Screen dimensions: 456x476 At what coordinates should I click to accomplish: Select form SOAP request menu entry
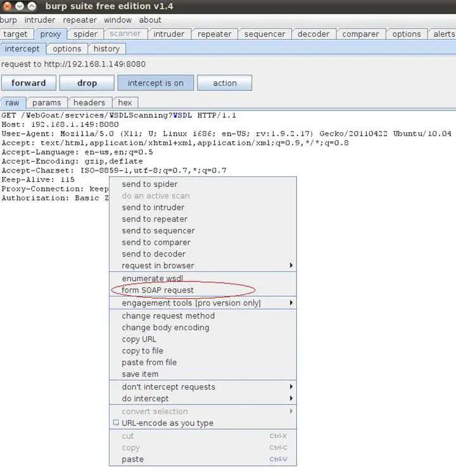tap(158, 290)
